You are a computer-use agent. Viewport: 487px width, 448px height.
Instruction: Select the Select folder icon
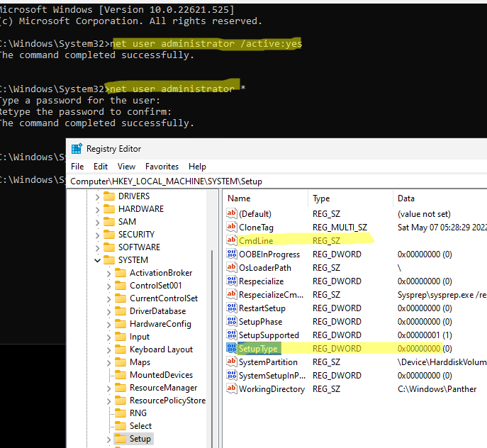tap(121, 425)
